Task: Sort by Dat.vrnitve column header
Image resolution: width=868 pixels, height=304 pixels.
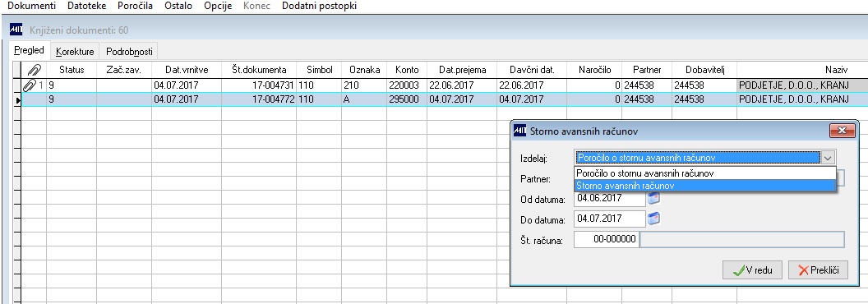Action: coord(187,70)
